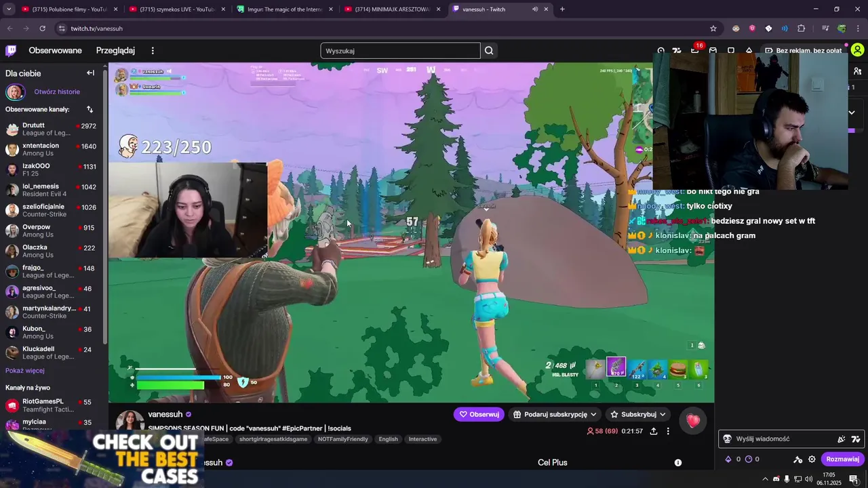Open Windows notification center icon
Image resolution: width=868 pixels, height=488 pixels.
854,479
